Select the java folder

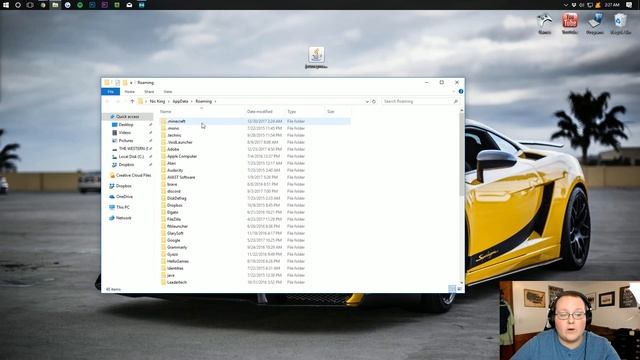pos(171,275)
